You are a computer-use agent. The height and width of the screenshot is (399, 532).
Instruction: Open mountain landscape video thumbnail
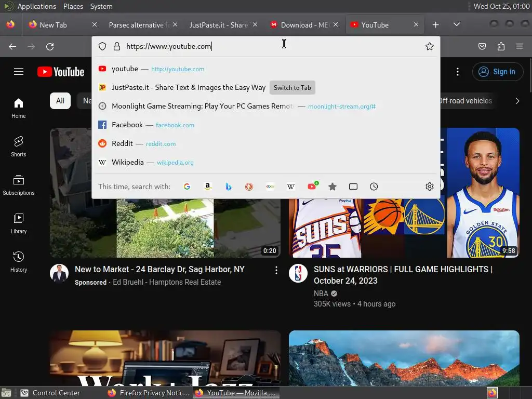[404, 358]
